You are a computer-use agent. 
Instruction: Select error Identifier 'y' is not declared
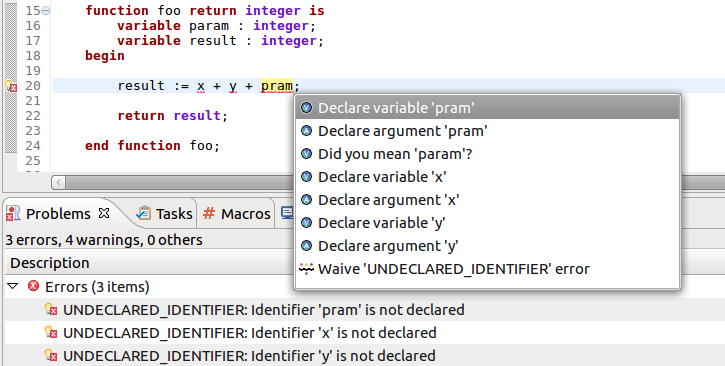coord(249,356)
